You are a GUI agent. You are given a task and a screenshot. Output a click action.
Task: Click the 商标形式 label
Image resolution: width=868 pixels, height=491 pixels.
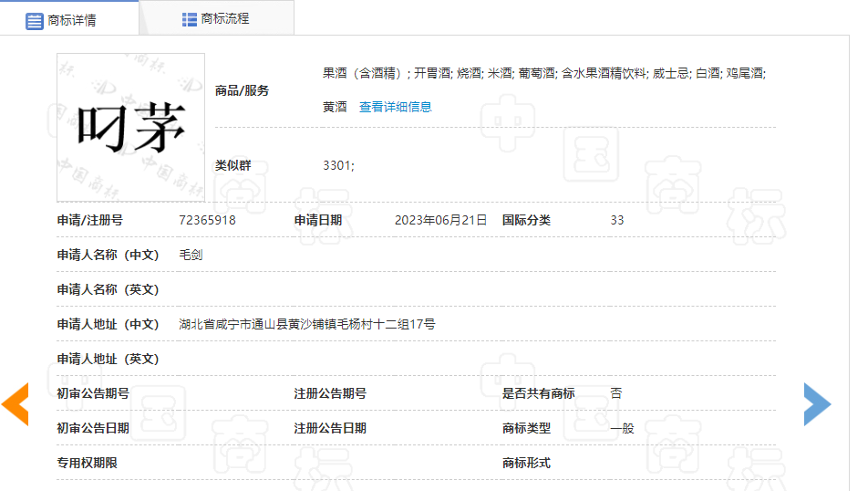tap(526, 463)
